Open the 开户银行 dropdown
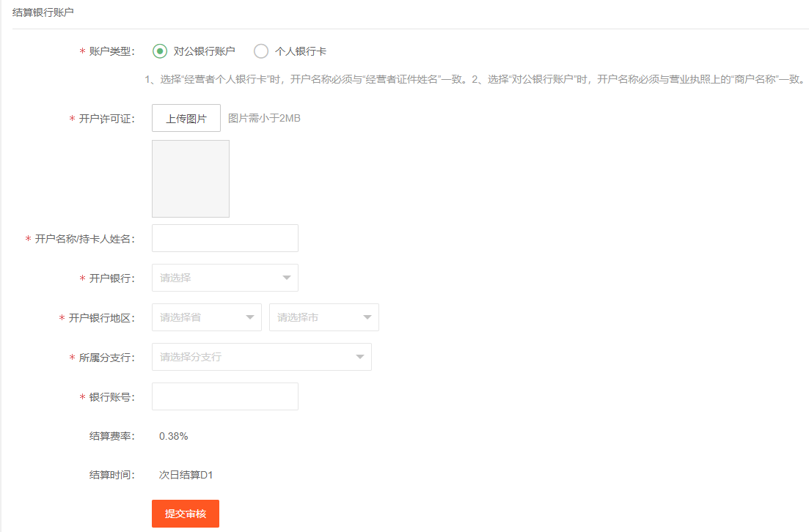 coord(216,278)
